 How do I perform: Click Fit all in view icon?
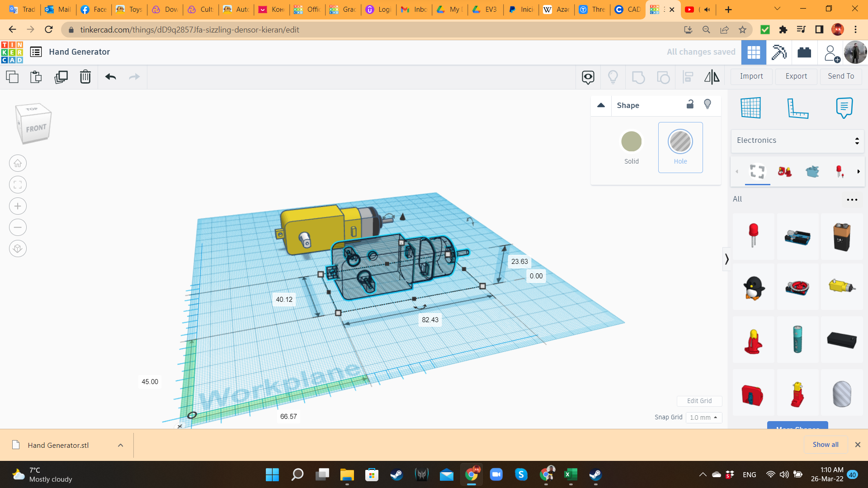[x=18, y=184]
